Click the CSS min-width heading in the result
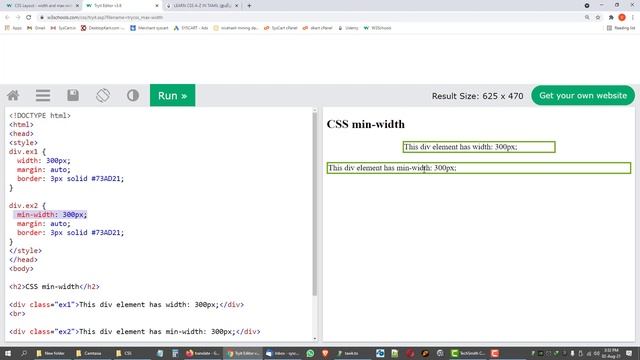Screen dimensions: 640x360 [366, 124]
